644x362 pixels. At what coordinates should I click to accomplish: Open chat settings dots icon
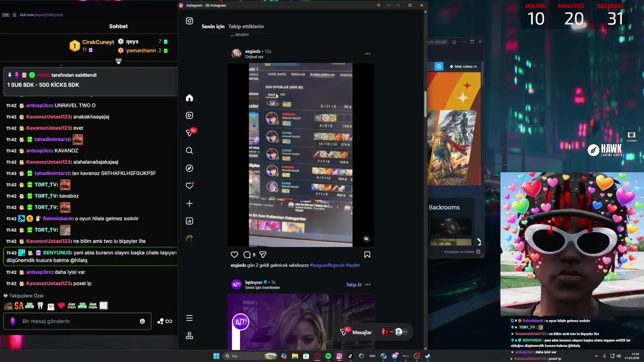click(160, 321)
